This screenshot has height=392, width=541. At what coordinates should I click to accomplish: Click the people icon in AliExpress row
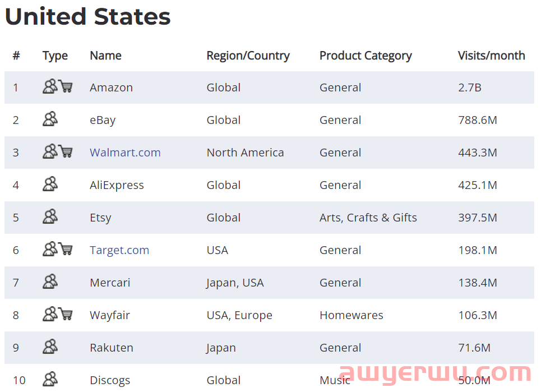pos(50,184)
